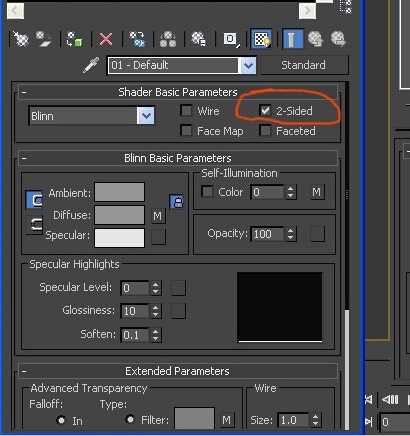Image resolution: width=410 pixels, height=436 pixels.
Task: Click blue padlock for ambient/diffuse maps
Action: click(177, 202)
